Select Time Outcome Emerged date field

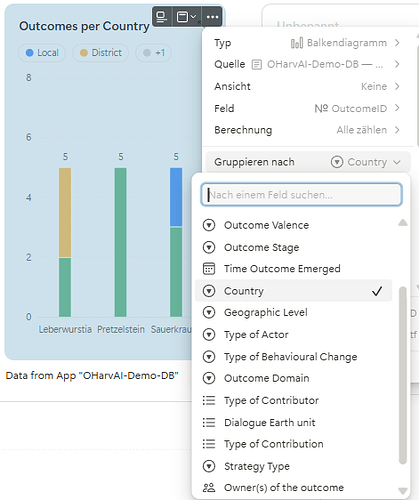[x=293, y=269]
